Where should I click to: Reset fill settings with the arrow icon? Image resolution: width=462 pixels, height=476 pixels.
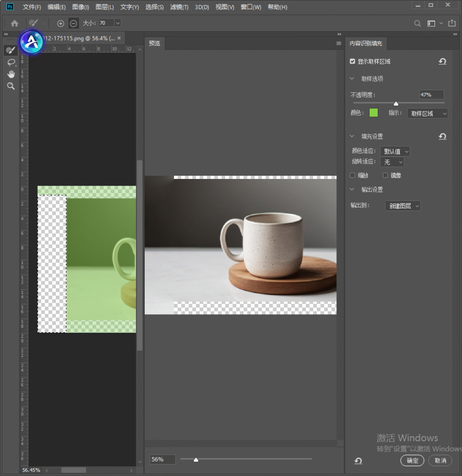tap(442, 137)
